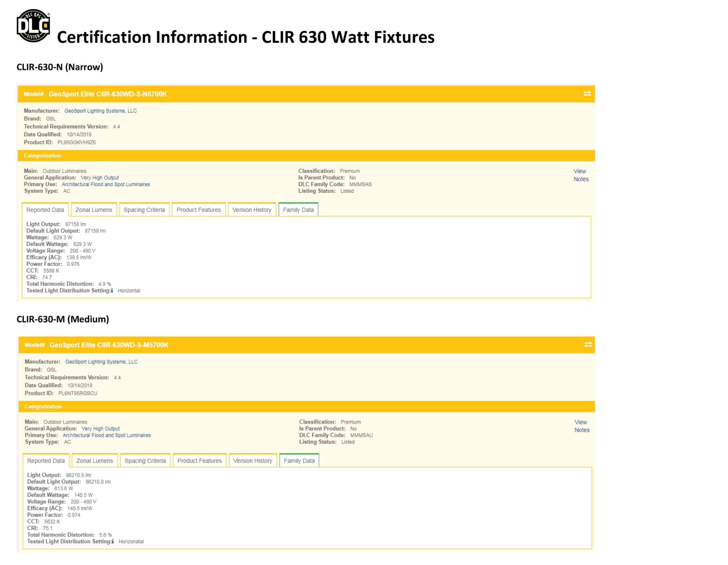This screenshot has width=728, height=565.
Task: Click Efficacy value 138.5 lm/W
Action: (79, 257)
